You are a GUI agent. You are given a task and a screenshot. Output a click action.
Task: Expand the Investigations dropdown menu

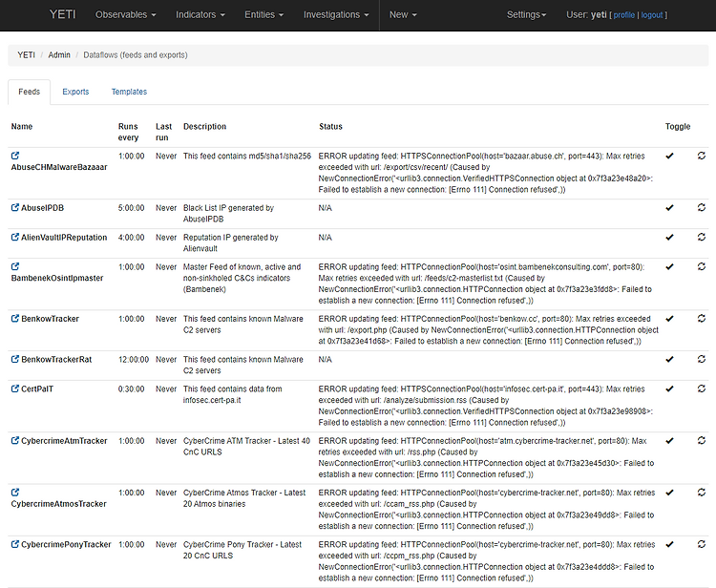coord(336,14)
